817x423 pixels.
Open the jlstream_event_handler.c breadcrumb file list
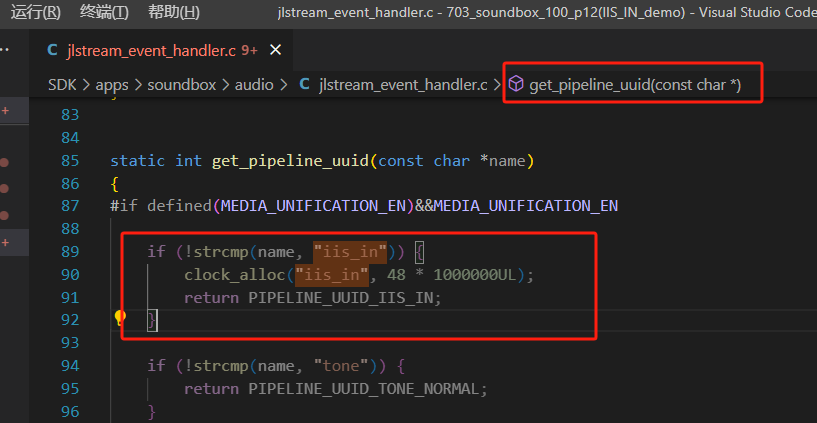(x=403, y=84)
